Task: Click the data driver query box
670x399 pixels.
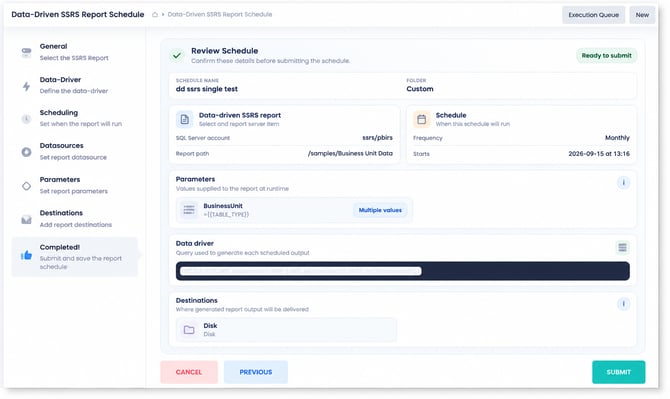Action: pyautogui.click(x=403, y=271)
